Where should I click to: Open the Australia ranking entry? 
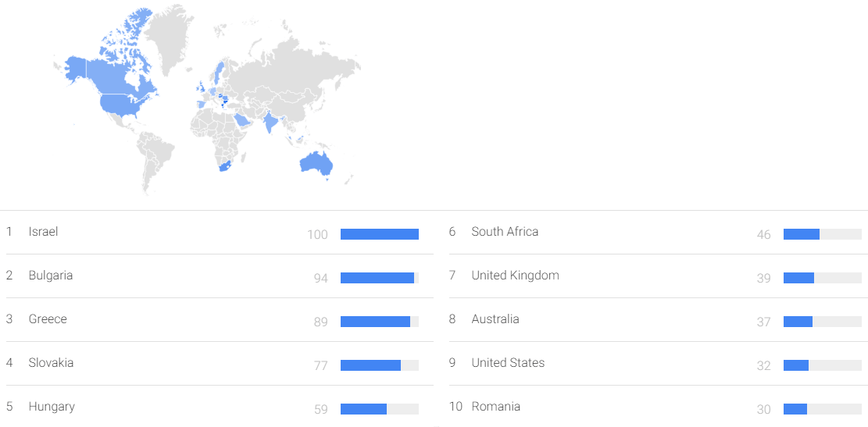(495, 319)
